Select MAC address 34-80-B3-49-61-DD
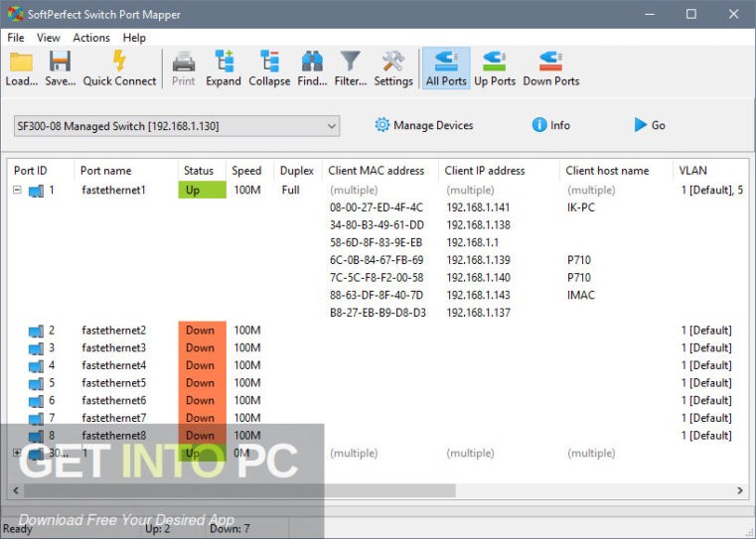The image size is (756, 539). [x=377, y=225]
